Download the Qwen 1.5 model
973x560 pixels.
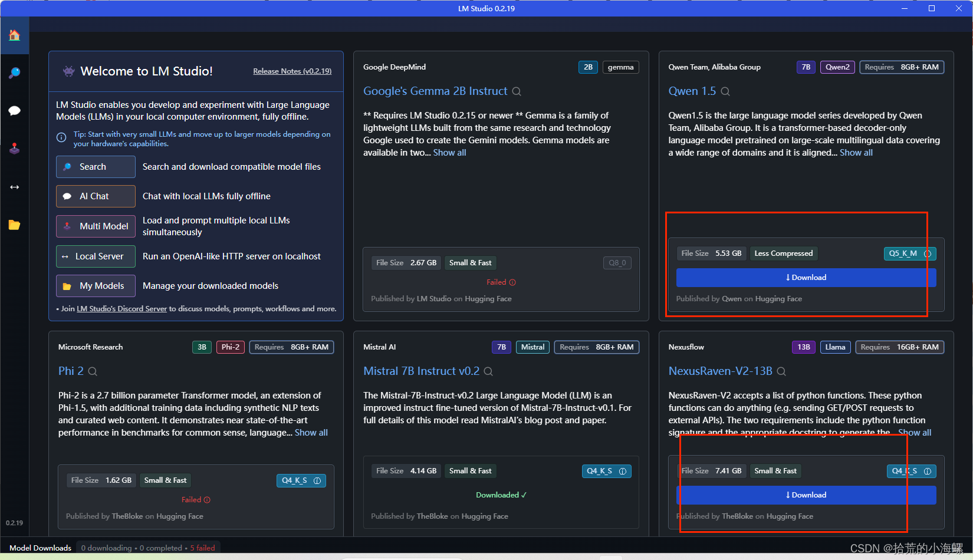[x=806, y=278]
